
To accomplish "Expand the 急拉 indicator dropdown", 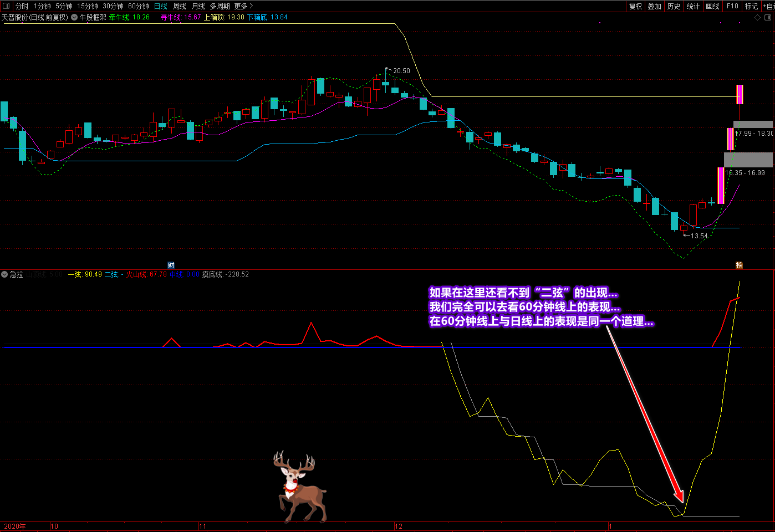I will coord(4,274).
